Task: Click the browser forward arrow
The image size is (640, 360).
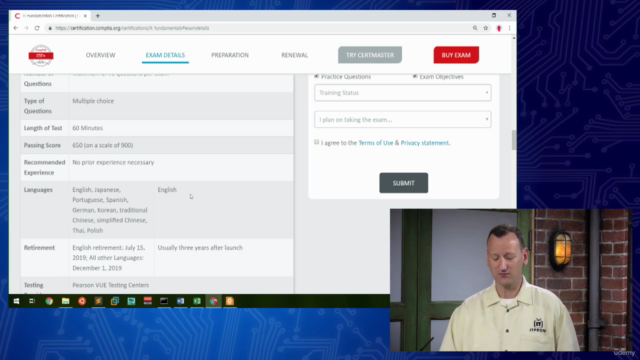Action: (x=26, y=28)
